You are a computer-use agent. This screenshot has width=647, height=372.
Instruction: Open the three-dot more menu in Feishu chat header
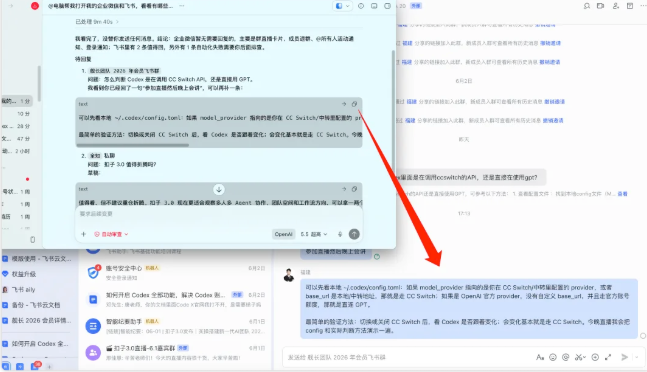click(643, 6)
